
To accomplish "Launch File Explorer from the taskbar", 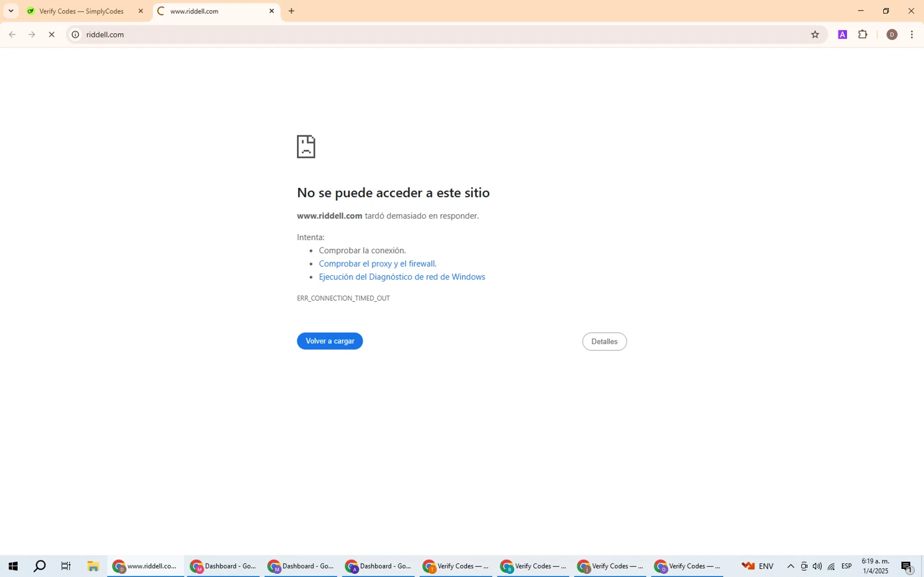I will click(93, 566).
